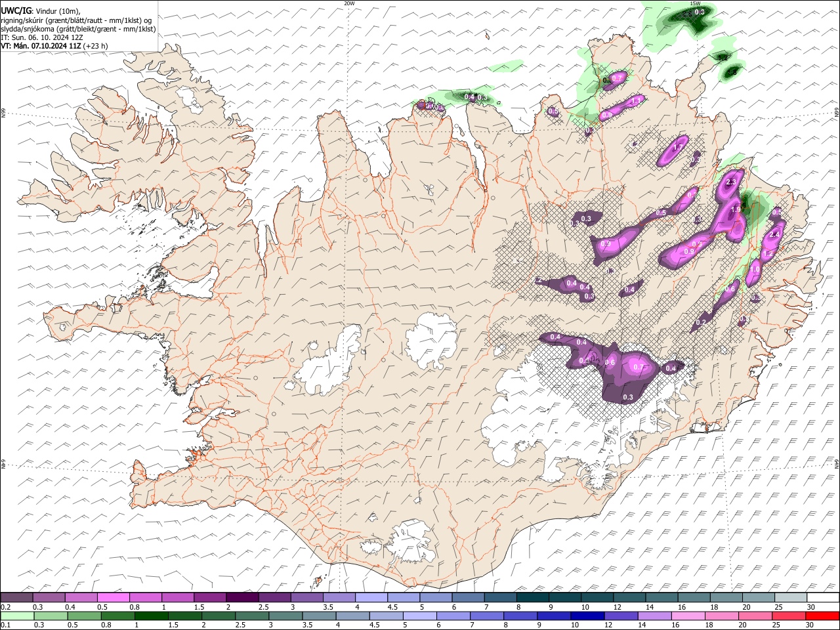Click the 8 blue swatch, bottom legend row
Viewport: 840px width, 630px height.
(520, 616)
